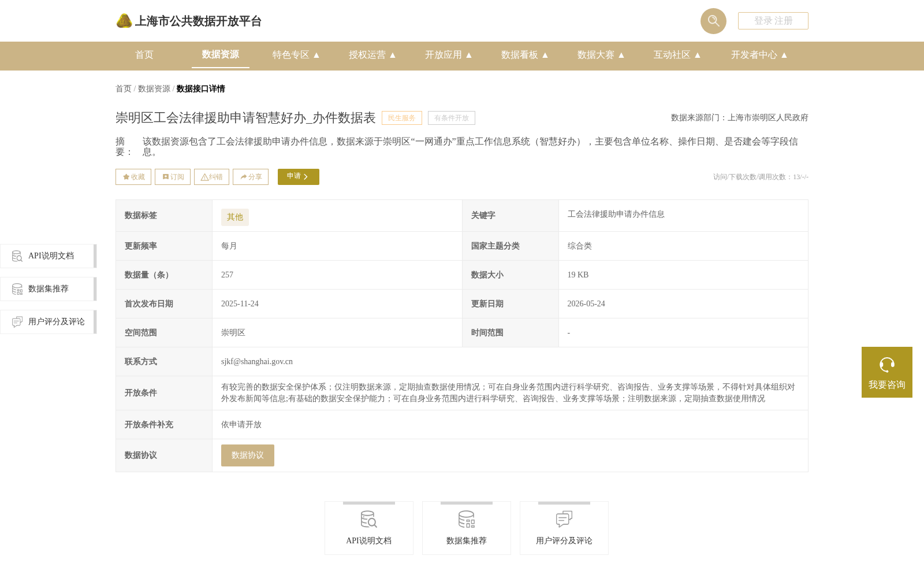Viewport: 924px width, 578px height.
Task: Click the 综合类 classification value
Action: (580, 246)
